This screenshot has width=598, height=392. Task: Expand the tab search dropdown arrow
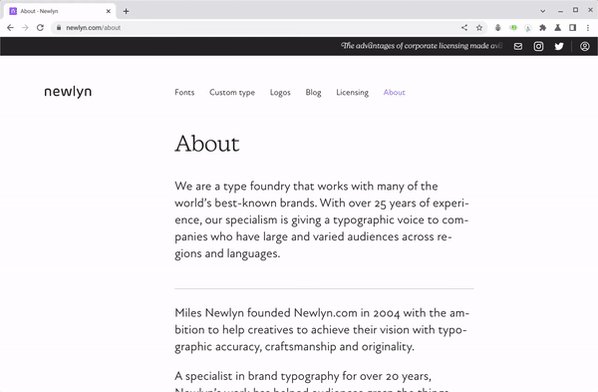(x=542, y=11)
